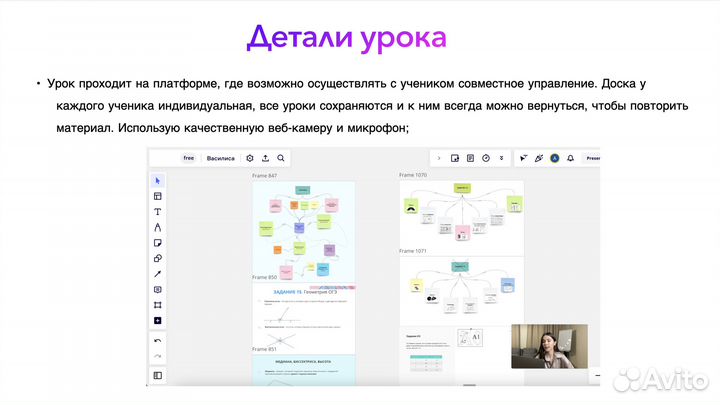Select the Frame 1071 label

click(413, 251)
